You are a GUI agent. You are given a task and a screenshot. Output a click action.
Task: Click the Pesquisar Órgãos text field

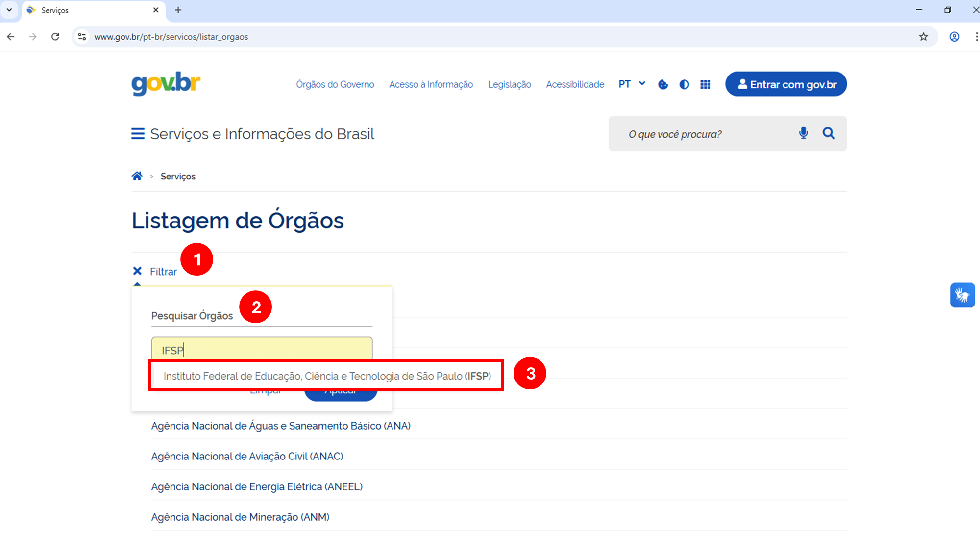click(262, 349)
